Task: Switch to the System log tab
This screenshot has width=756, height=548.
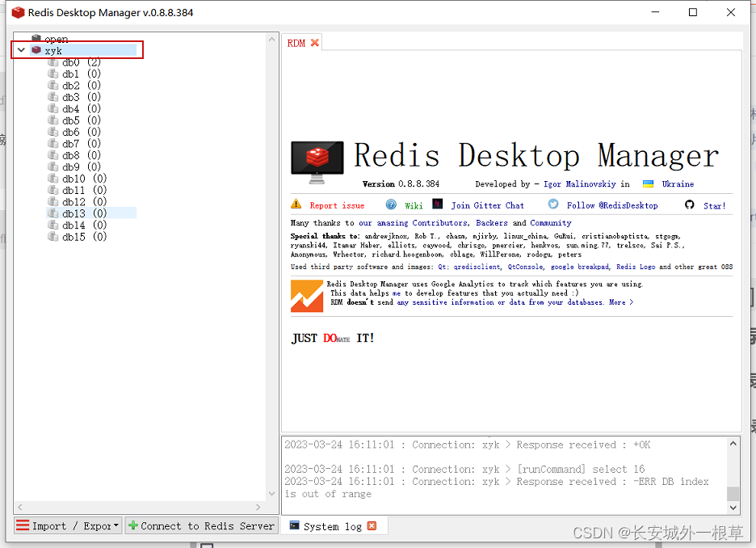Action: coord(333,526)
